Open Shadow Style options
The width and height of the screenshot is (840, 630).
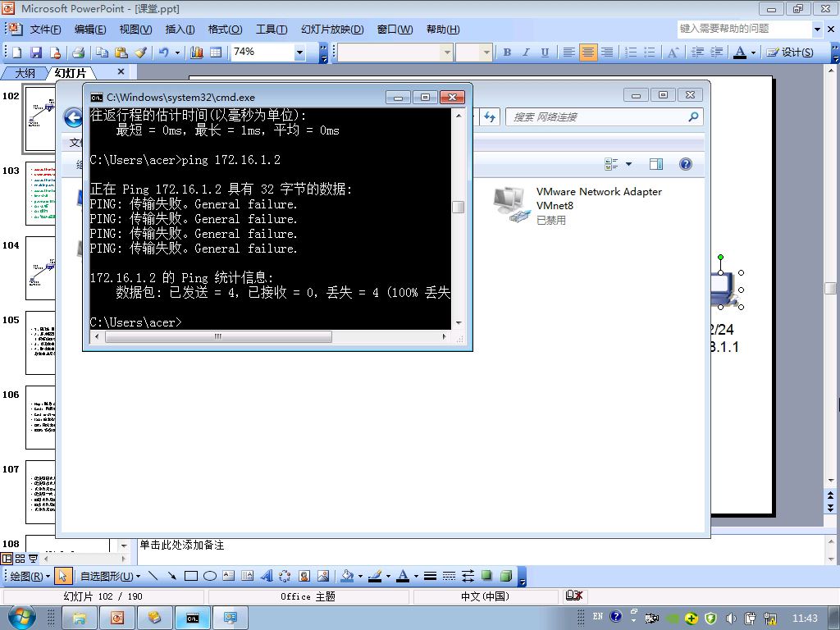[486, 576]
